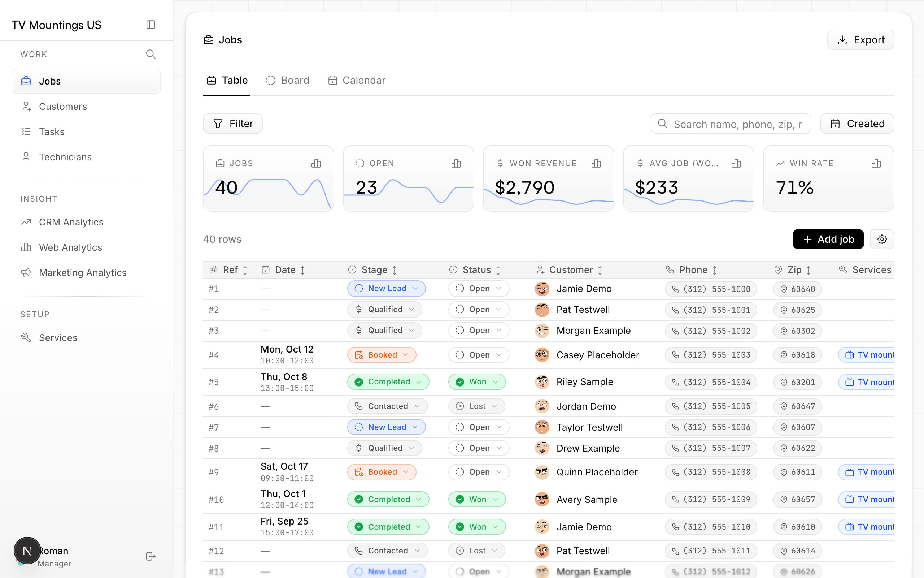924x578 pixels.
Task: Click the Export button
Action: coord(860,40)
